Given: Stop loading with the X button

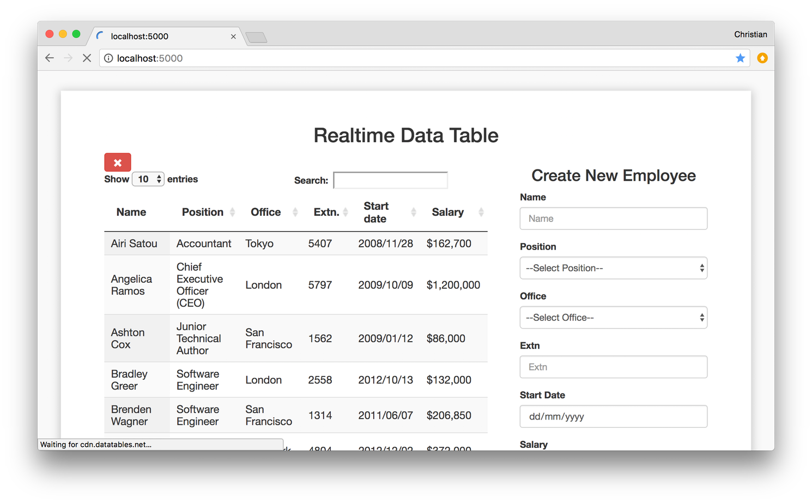Looking at the screenshot, I should (87, 58).
